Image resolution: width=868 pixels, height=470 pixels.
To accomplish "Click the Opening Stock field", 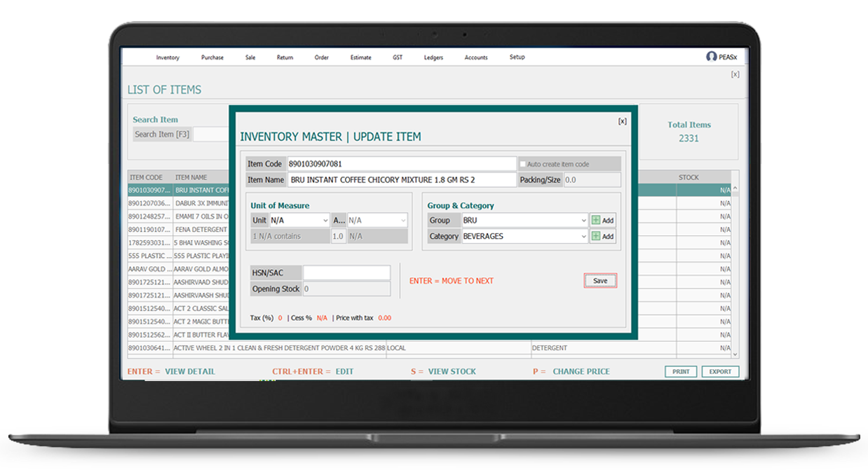I will pyautogui.click(x=346, y=289).
